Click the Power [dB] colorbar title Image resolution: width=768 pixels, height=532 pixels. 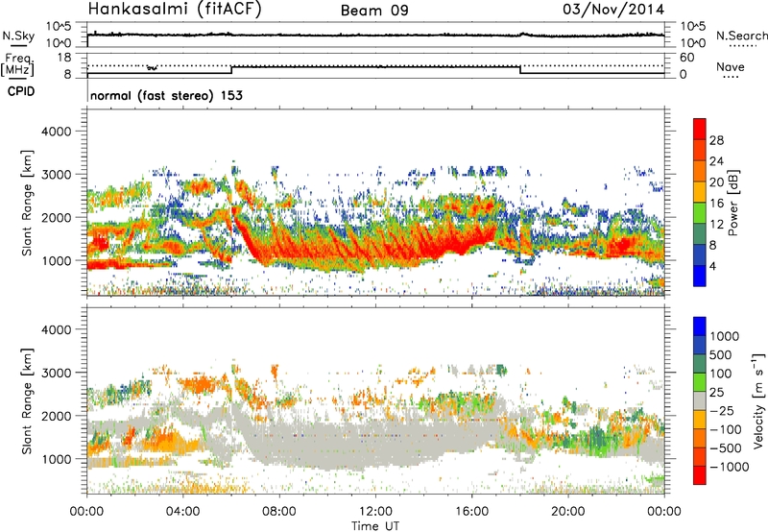coord(733,203)
